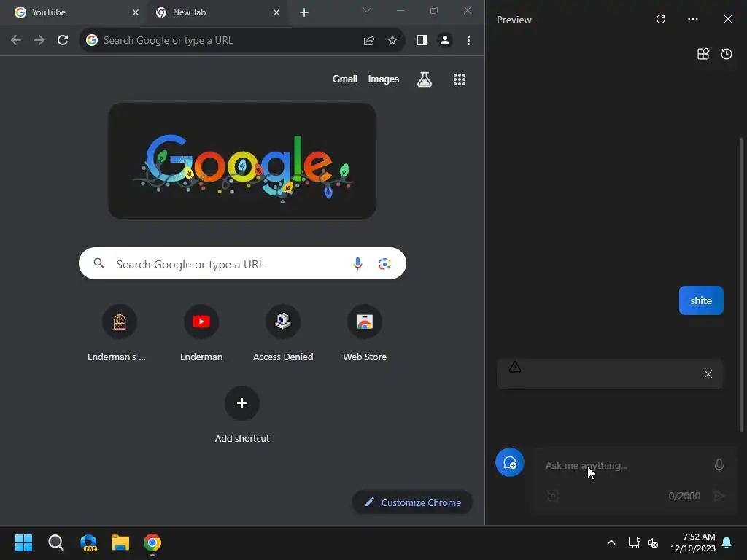Open Search Labs flask icon
747x560 pixels.
point(425,79)
